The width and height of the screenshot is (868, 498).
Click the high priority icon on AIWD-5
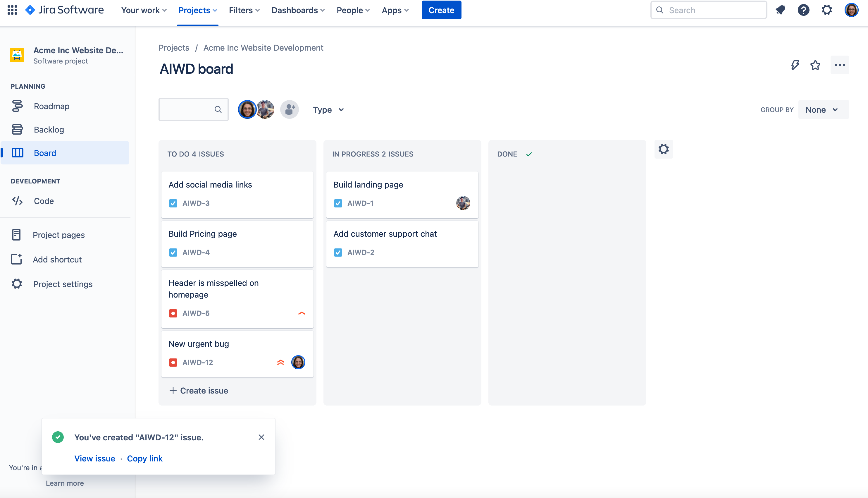pyautogui.click(x=302, y=313)
